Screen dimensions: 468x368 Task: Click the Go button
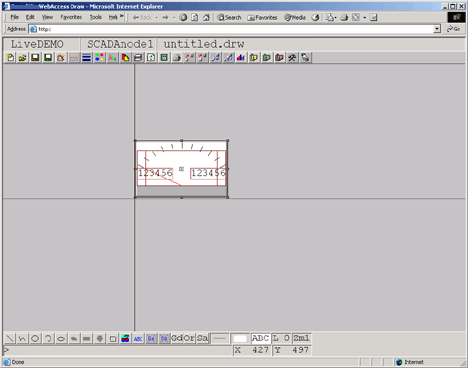tap(453, 29)
